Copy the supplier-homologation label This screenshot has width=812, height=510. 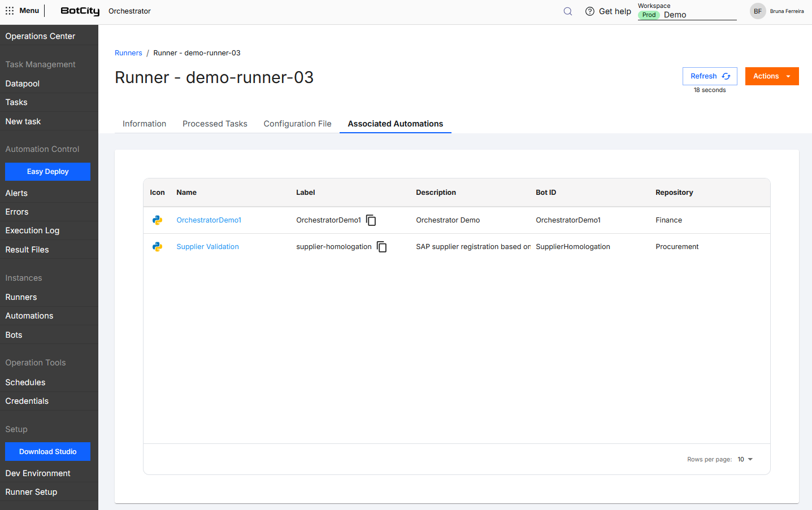coord(382,247)
